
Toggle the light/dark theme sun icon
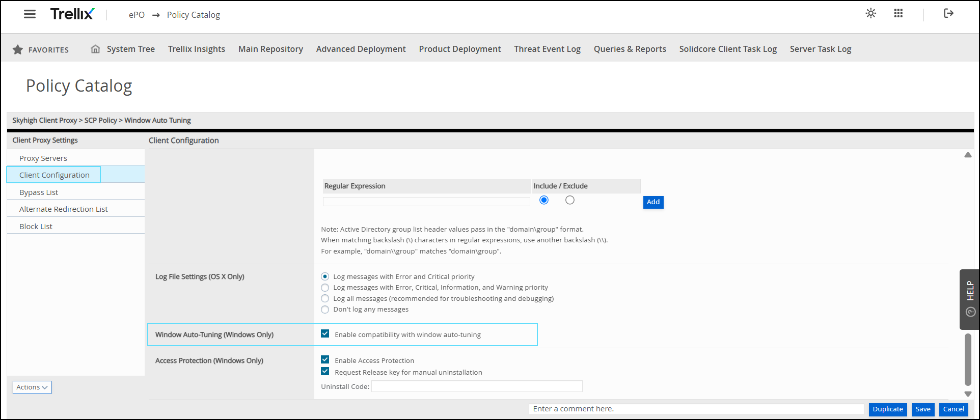(x=871, y=13)
